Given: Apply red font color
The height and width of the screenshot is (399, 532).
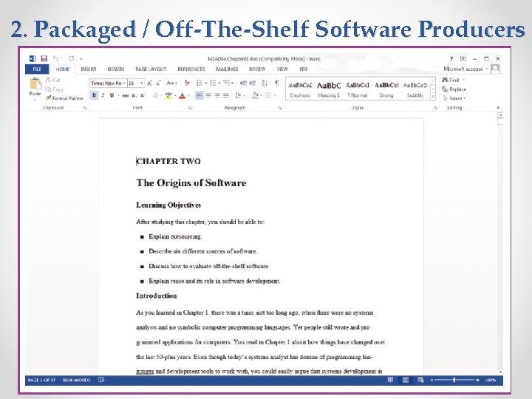Looking at the screenshot, I should (183, 96).
